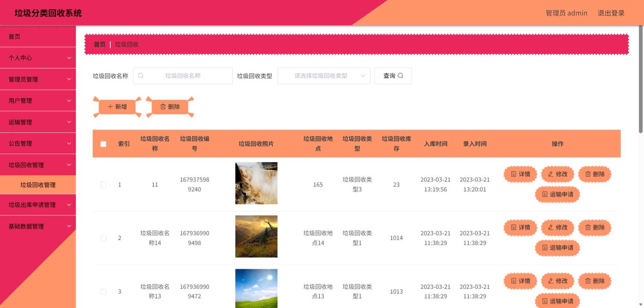This screenshot has width=644, height=308.
Task: Expand the 公告管理 sidebar menu
Action: [38, 143]
